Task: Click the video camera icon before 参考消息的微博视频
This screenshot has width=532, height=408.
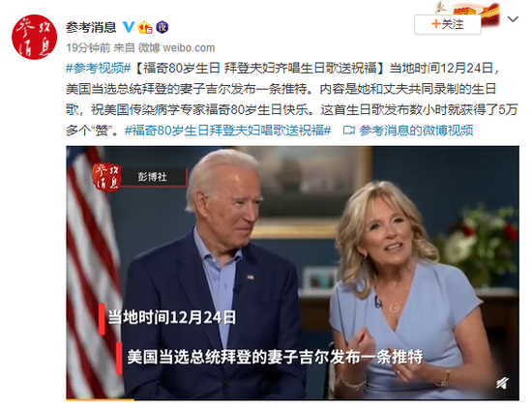Action: tap(348, 131)
